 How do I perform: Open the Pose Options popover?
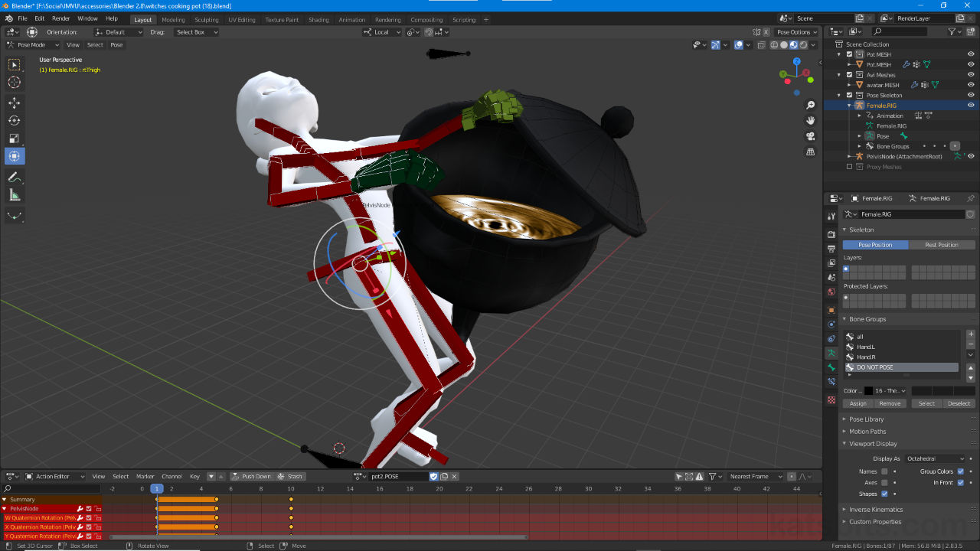[796, 32]
